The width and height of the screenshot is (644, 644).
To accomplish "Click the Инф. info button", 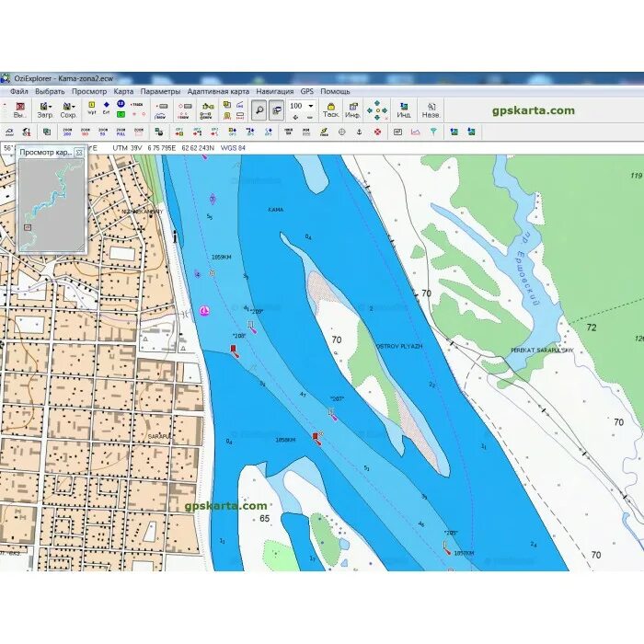I will click(x=352, y=110).
